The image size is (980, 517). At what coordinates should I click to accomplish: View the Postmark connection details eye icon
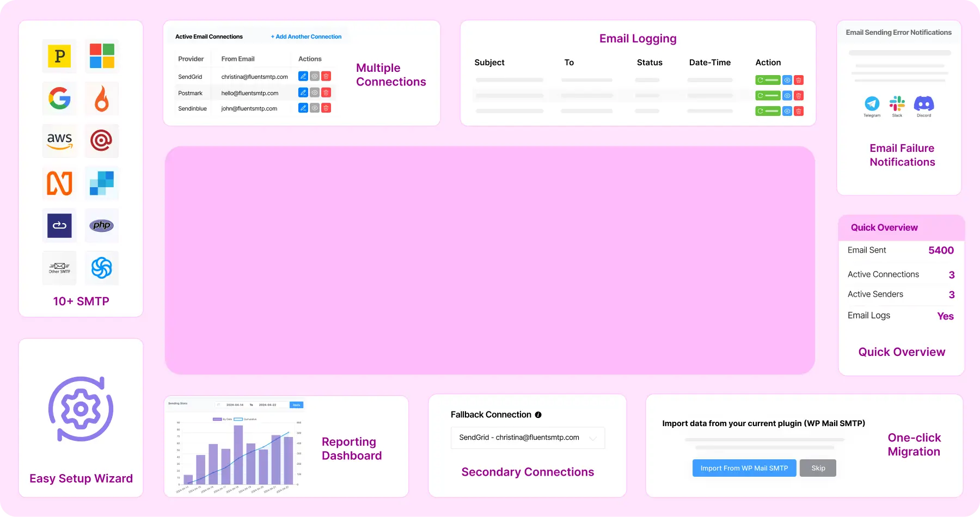315,93
